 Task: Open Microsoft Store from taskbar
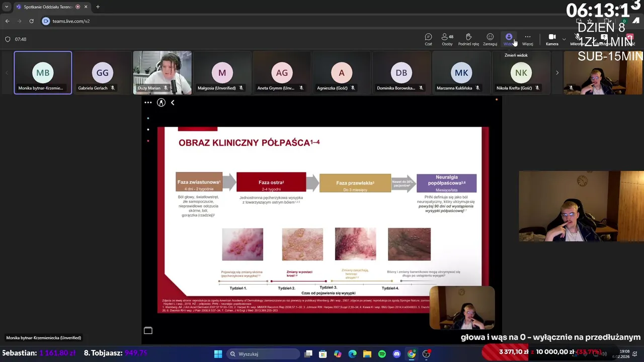pos(323,354)
